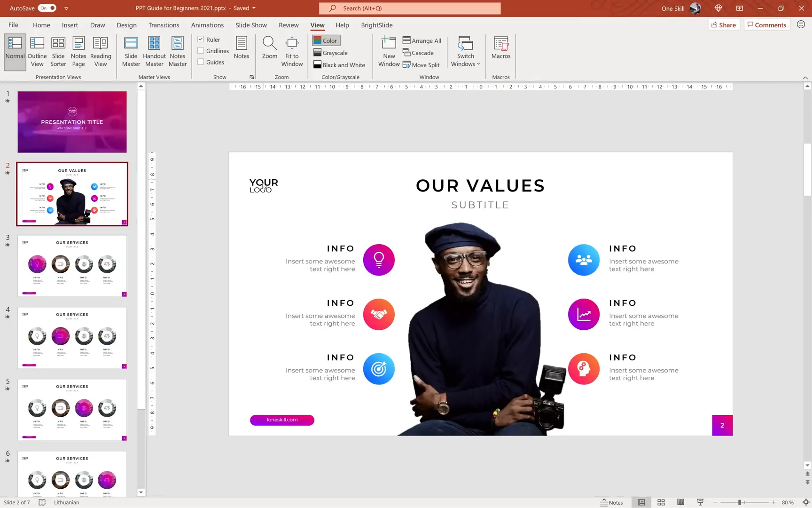812x508 pixels.
Task: Open the Show group dialog launcher
Action: 252,77
